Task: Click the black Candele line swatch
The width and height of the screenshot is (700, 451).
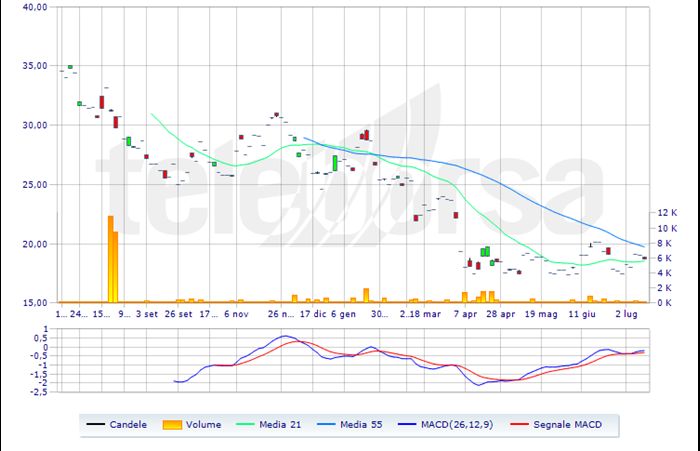Action: 95,424
